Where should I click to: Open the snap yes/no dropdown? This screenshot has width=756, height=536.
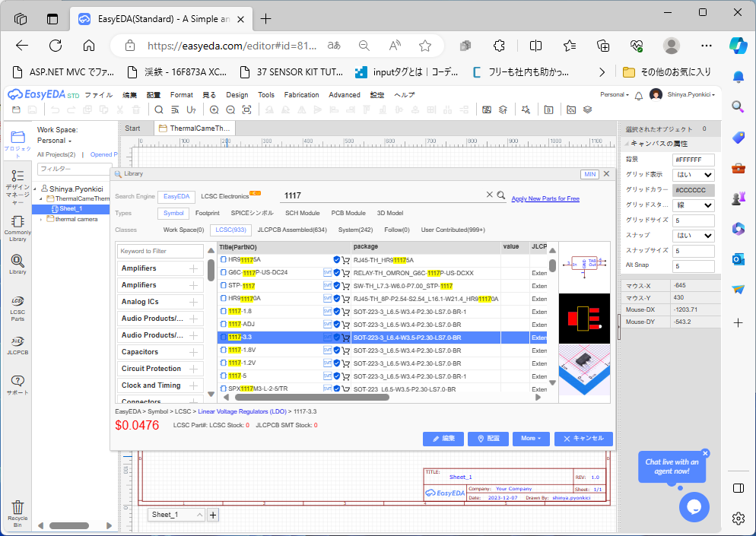click(694, 236)
